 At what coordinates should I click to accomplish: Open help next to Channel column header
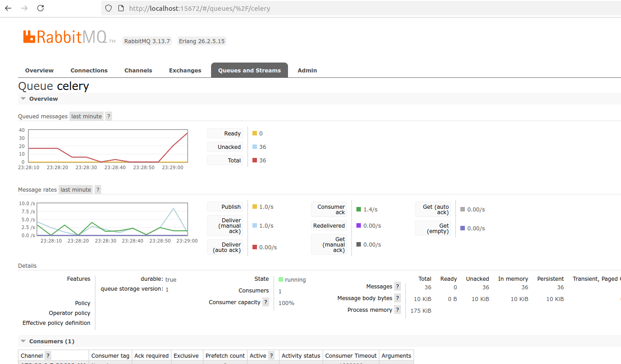[x=48, y=355]
